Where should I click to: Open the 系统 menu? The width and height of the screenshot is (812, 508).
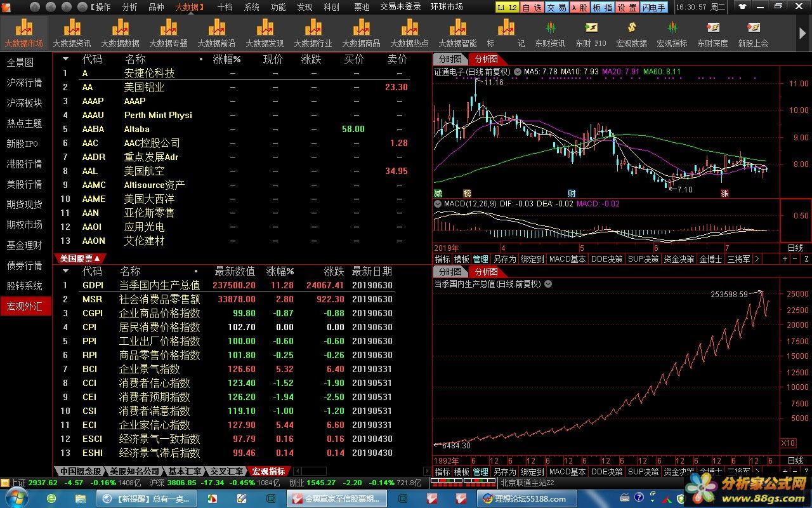click(252, 7)
